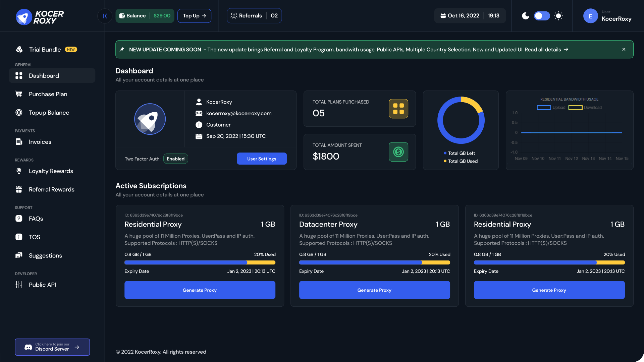Dismiss the update announcement banner

[x=624, y=49]
